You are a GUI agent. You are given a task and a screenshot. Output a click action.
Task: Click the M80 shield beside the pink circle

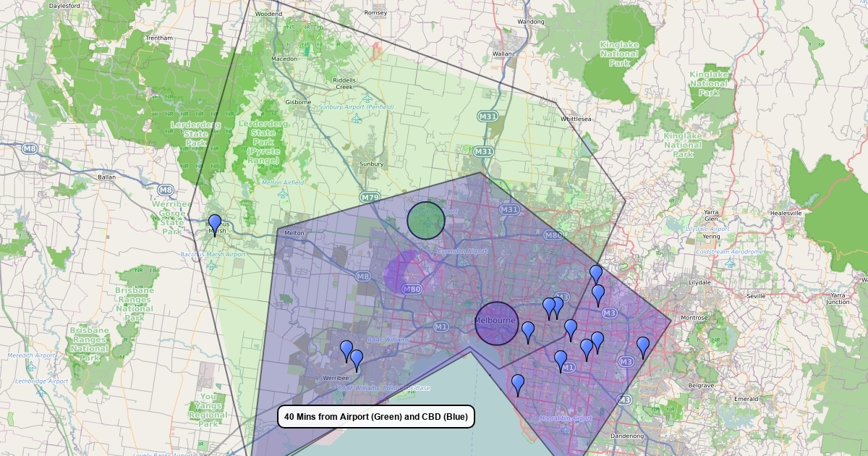[x=412, y=290]
